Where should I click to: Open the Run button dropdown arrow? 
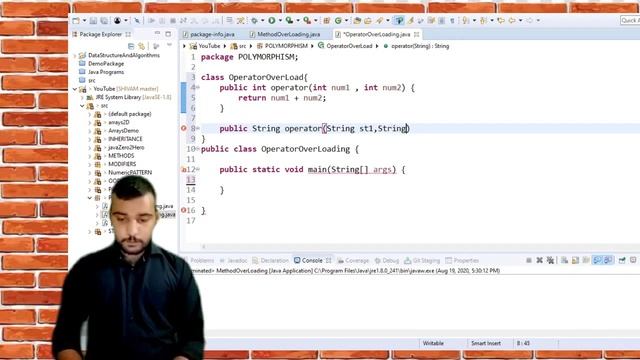pos(280,20)
